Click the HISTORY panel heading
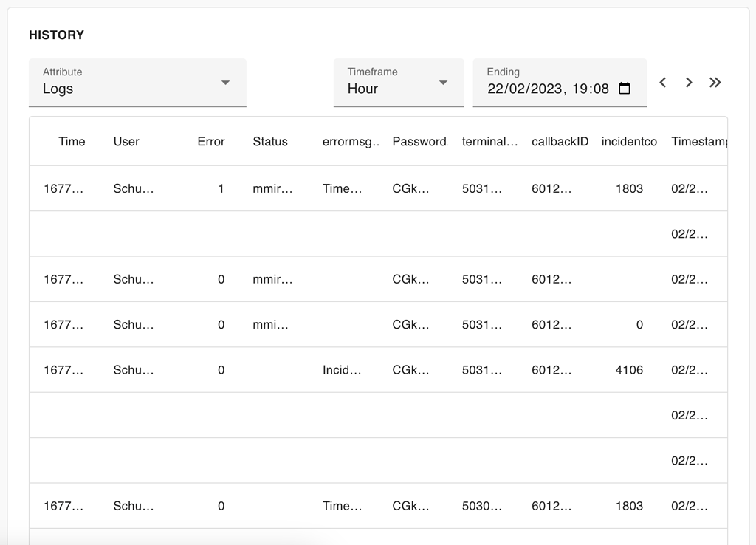This screenshot has height=545, width=756. tap(57, 35)
